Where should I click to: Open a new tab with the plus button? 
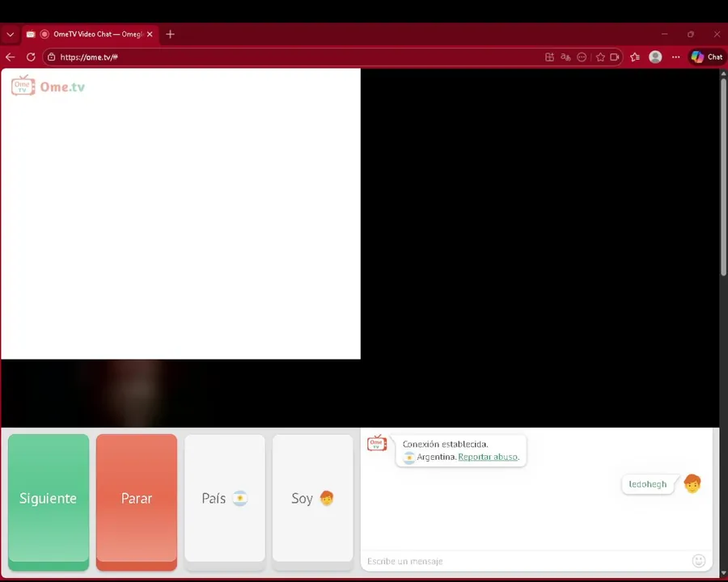click(170, 34)
